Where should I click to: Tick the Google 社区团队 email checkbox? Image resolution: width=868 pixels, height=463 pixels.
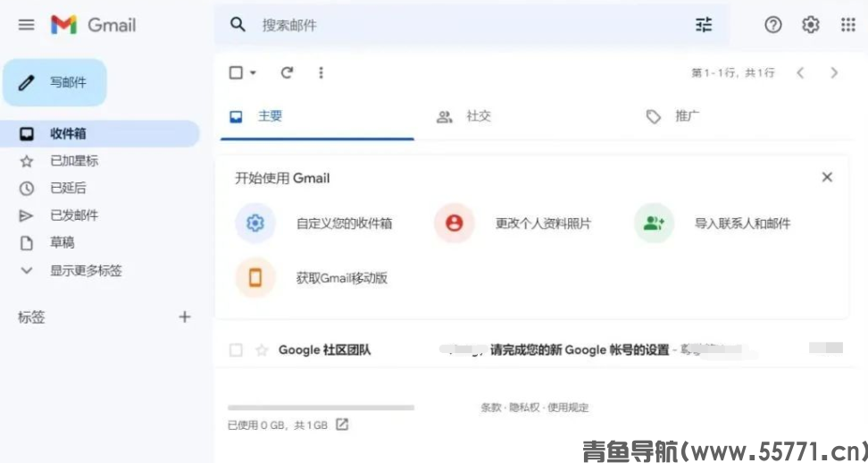[x=236, y=350]
